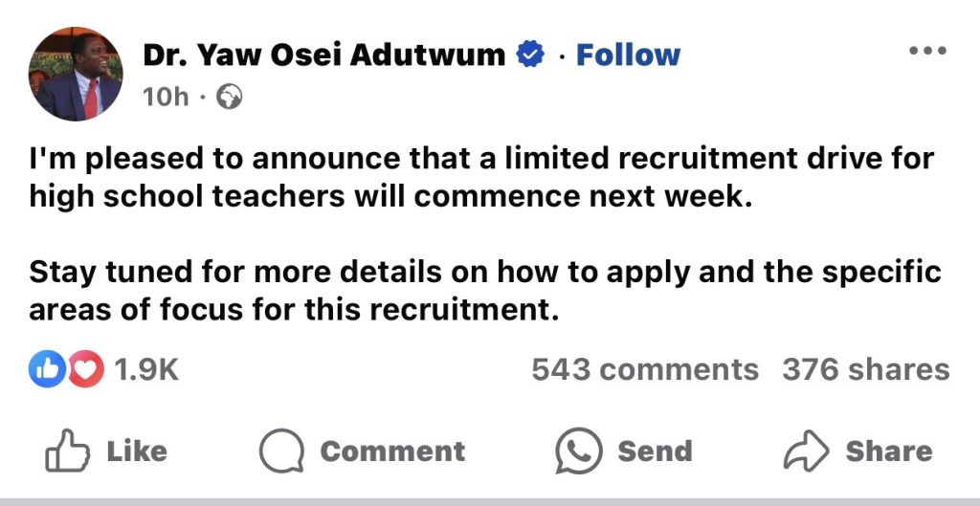Click the speech bubble Comment icon
The height and width of the screenshot is (506, 980).
(x=281, y=451)
